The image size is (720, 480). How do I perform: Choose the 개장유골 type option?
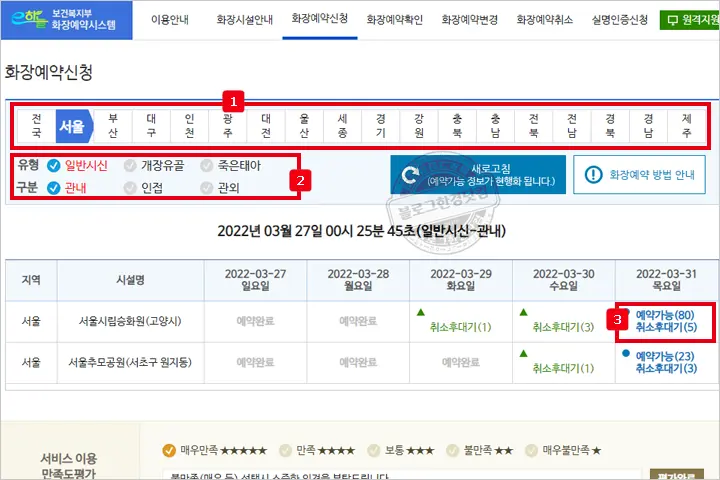(154, 165)
